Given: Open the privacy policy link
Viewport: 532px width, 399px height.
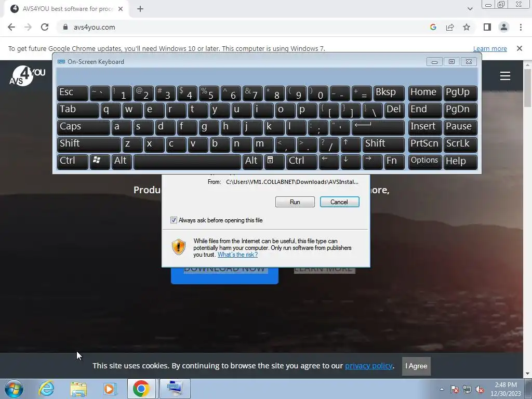Looking at the screenshot, I should [x=369, y=366].
